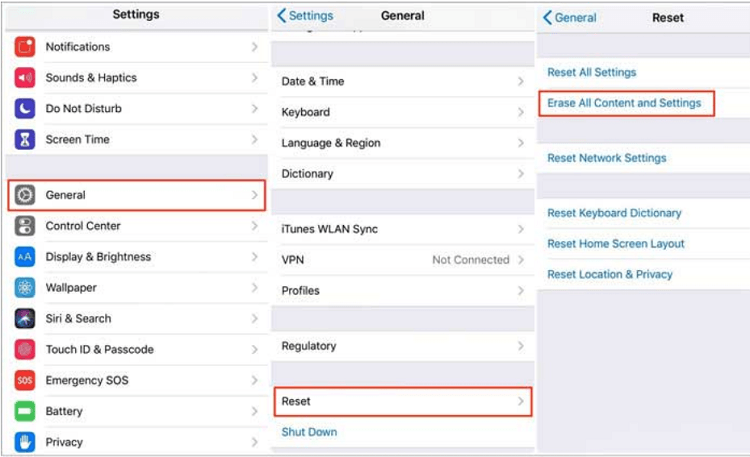This screenshot has width=750, height=457.
Task: Expand the Date & Time chevron
Action: (521, 81)
